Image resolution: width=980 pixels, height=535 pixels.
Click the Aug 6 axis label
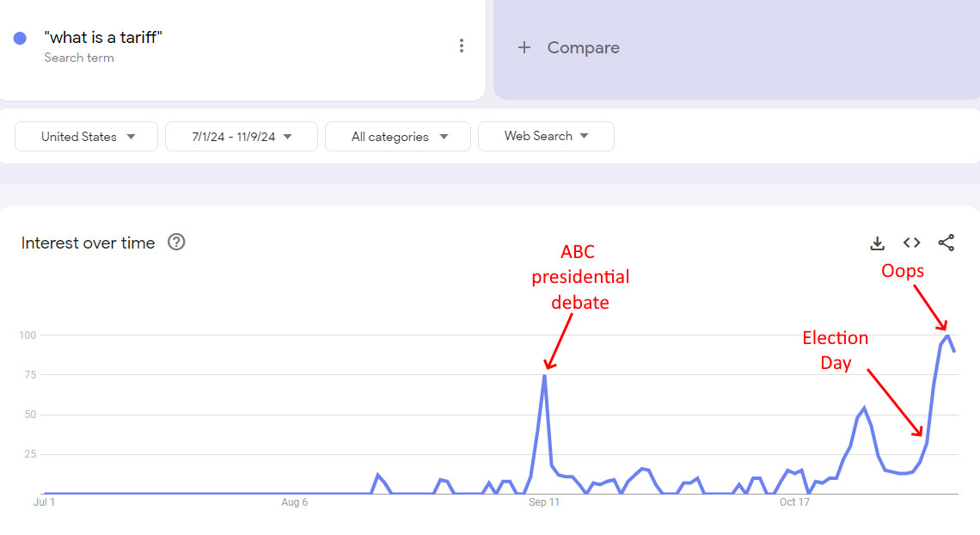point(294,501)
